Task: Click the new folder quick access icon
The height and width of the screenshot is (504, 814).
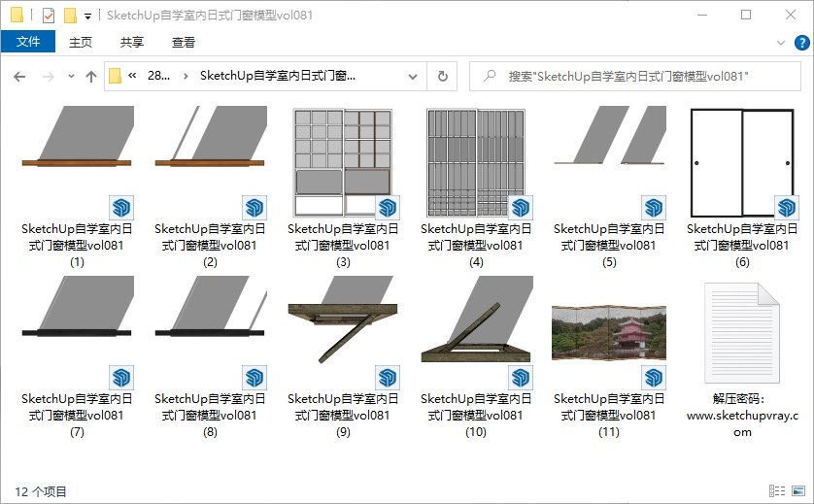Action: (70, 16)
